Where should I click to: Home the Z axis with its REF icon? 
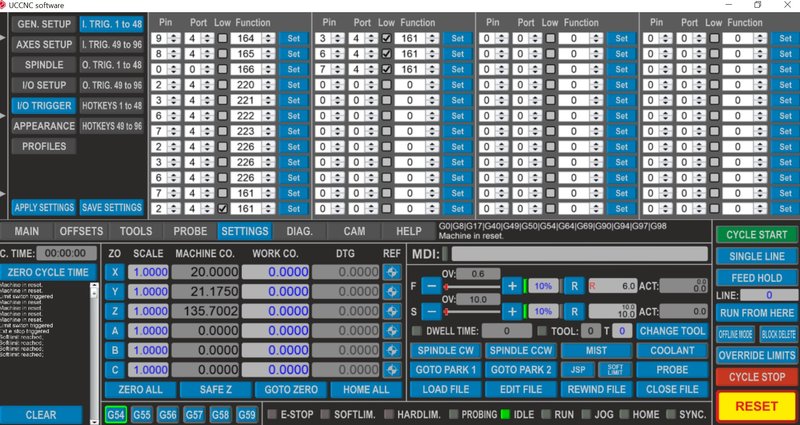392,311
